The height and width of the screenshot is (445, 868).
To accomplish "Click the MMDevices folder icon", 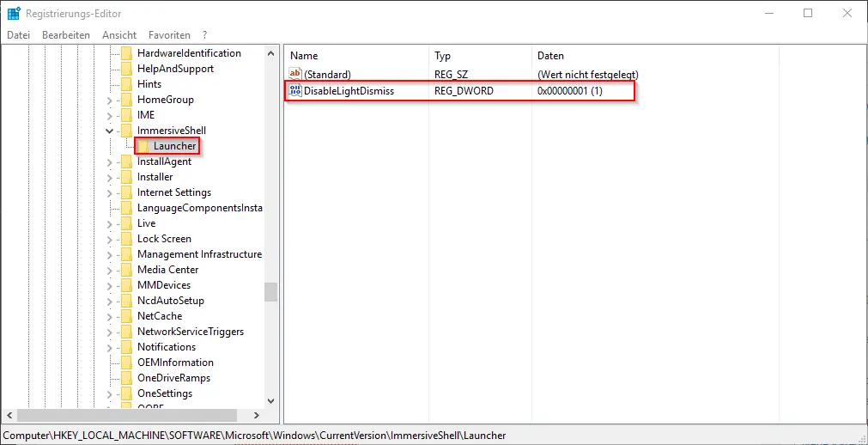I will click(x=127, y=285).
